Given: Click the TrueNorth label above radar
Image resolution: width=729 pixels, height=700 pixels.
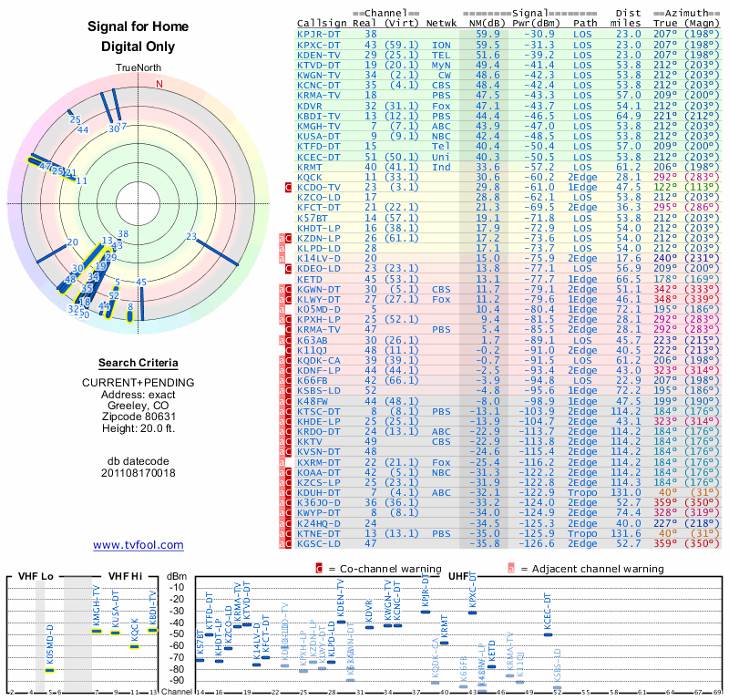Looking at the screenshot, I should [x=139, y=68].
